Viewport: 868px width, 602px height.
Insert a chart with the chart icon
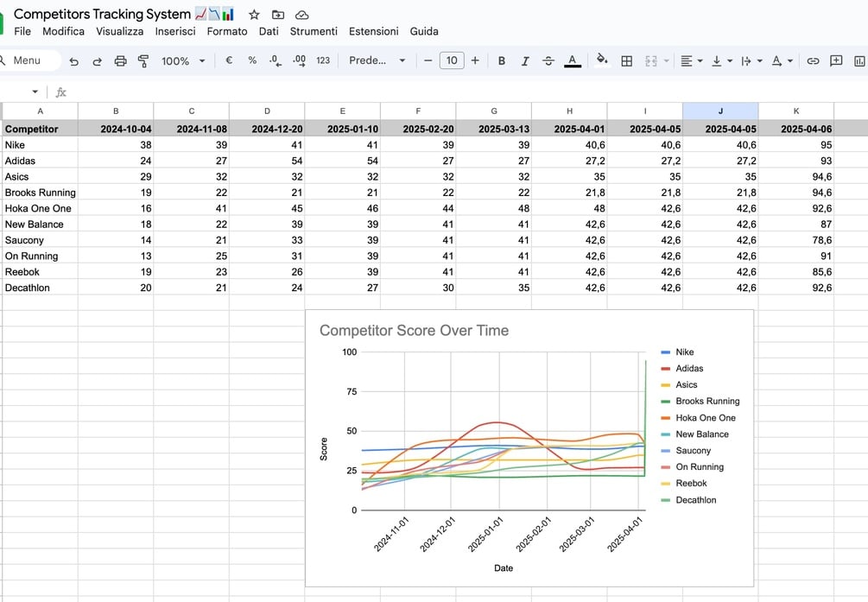coord(859,61)
